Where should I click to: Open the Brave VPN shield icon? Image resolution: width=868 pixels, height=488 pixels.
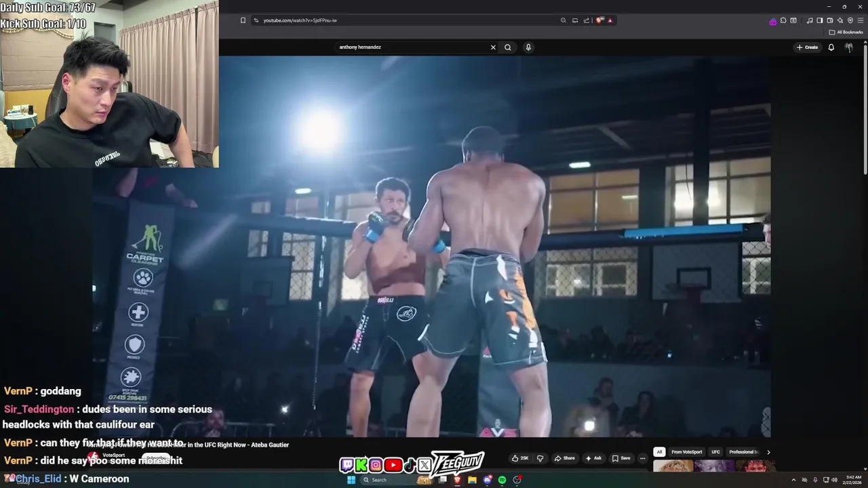(x=850, y=20)
